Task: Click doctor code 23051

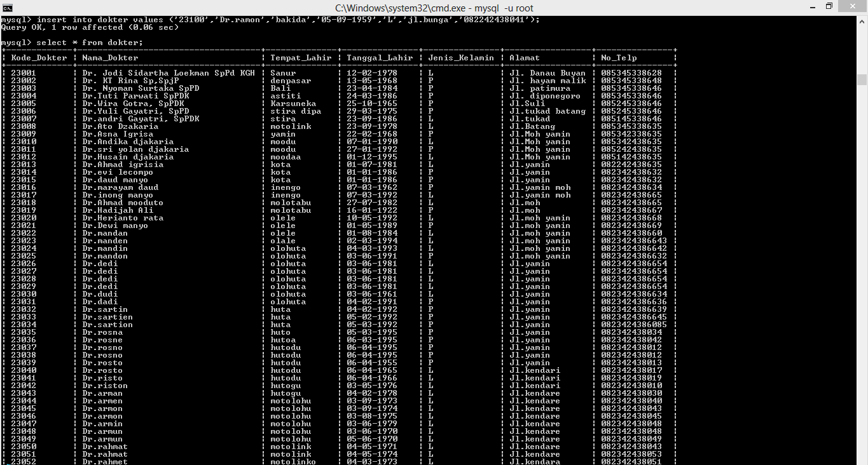Action: 24,454
